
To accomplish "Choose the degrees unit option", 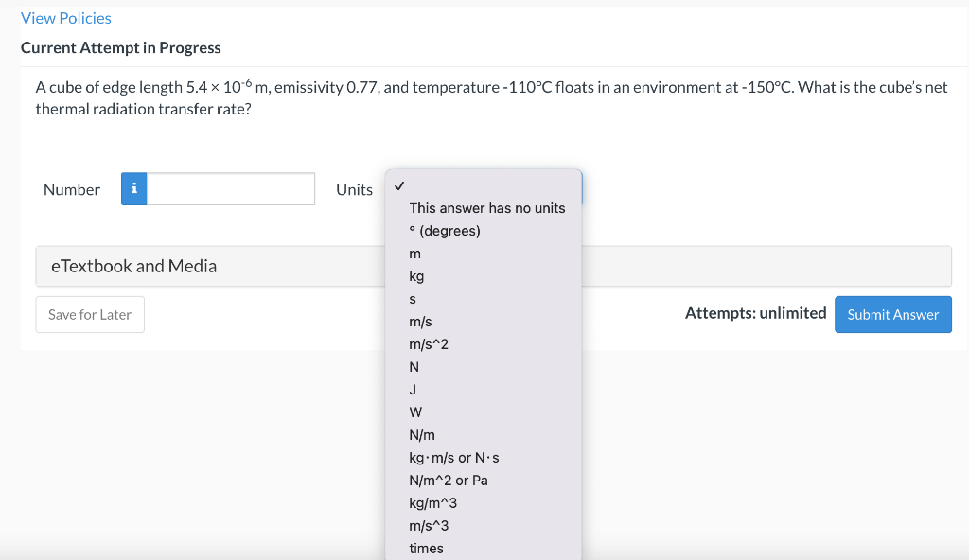I will coord(445,231).
